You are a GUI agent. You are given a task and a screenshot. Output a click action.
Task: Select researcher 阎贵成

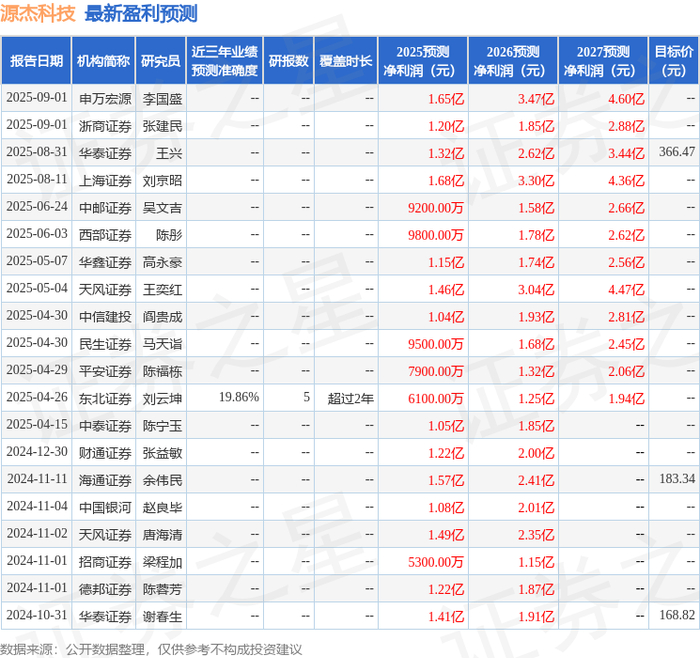[x=162, y=317]
